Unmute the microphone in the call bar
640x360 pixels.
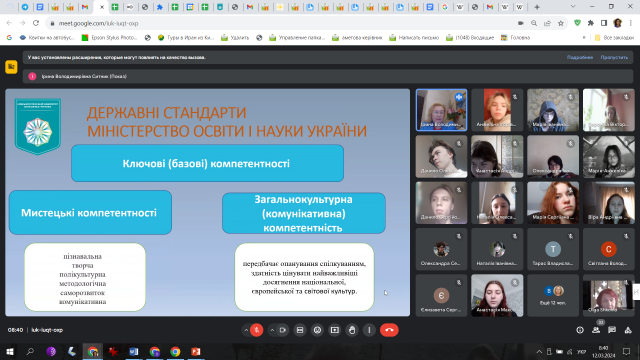(x=257, y=330)
